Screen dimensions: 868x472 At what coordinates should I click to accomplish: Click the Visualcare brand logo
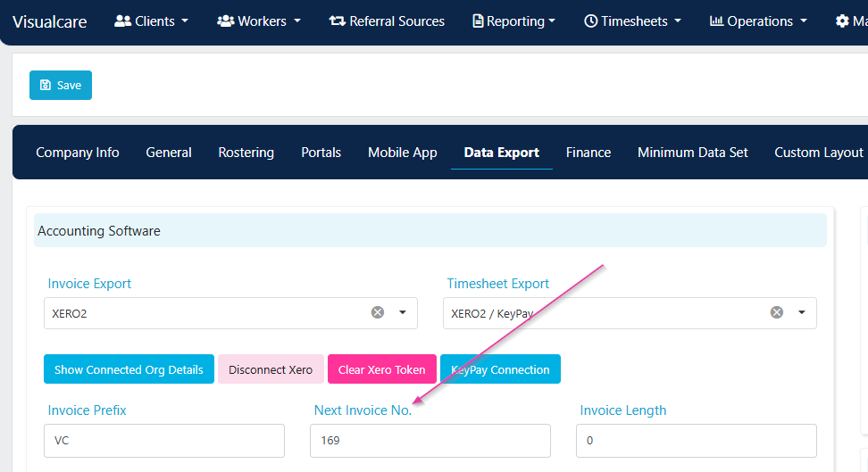click(50, 21)
